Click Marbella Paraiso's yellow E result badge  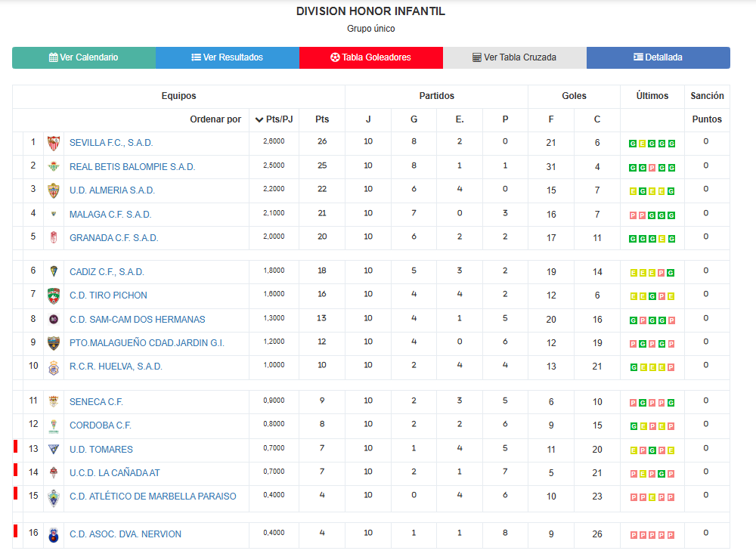click(x=652, y=497)
